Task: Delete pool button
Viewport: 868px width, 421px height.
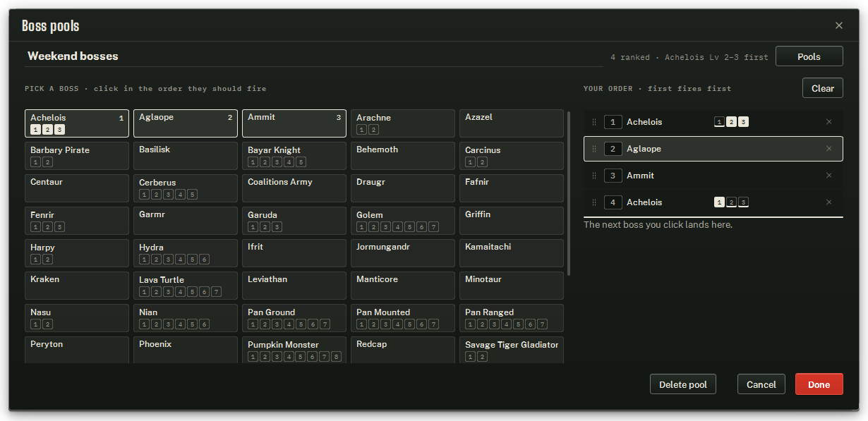Action: click(683, 384)
